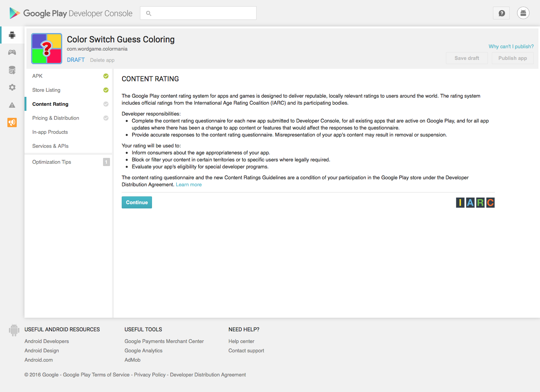Open Google Analytics footer link
540x392 pixels.
[143, 351]
